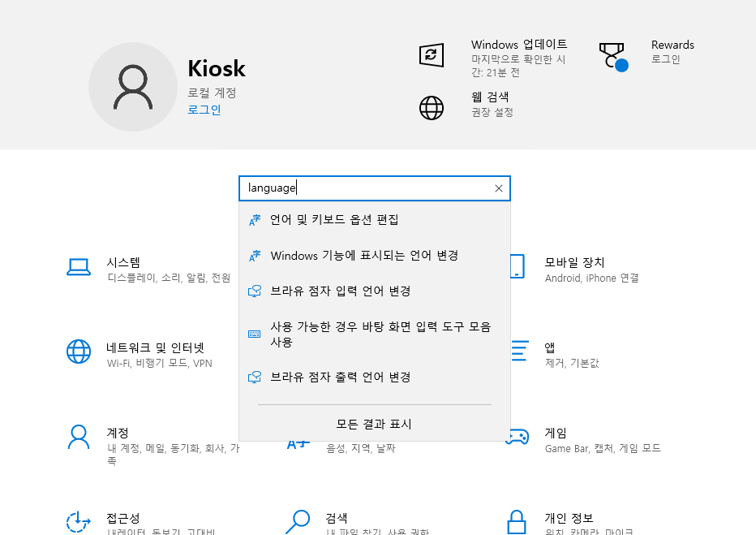Image resolution: width=756 pixels, height=535 pixels.
Task: Choose 브라유 점자 출력 언어 변경 suggestion
Action: [341, 378]
